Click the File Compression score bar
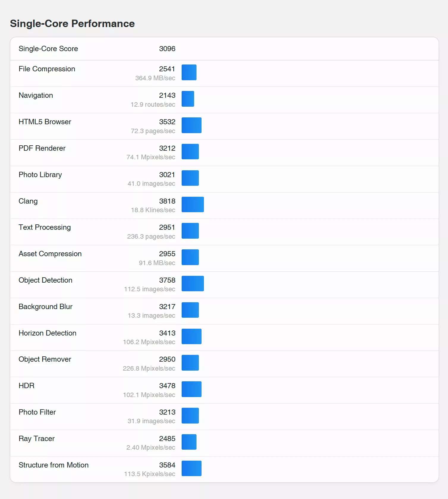 click(x=189, y=72)
